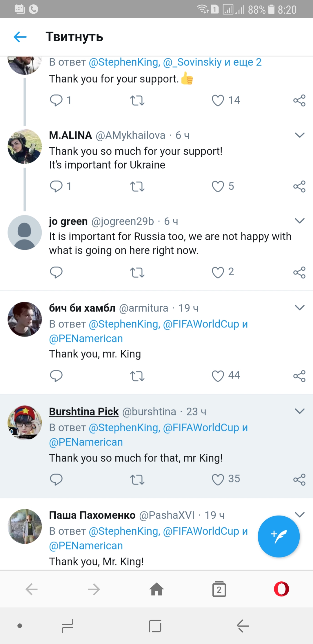Open Opera browser menu logo
This screenshot has width=313, height=644.
pyautogui.click(x=281, y=589)
